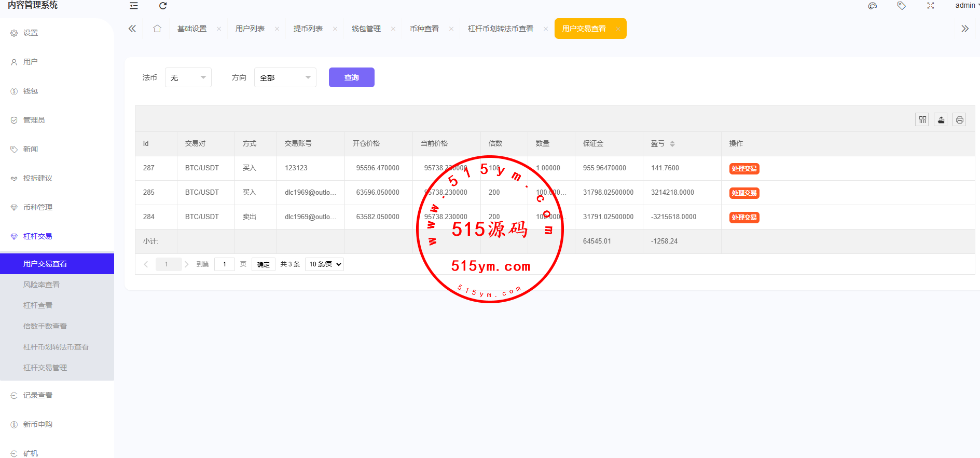Open the 法币 dropdown
Screen dimensions: 980x458
tap(188, 77)
